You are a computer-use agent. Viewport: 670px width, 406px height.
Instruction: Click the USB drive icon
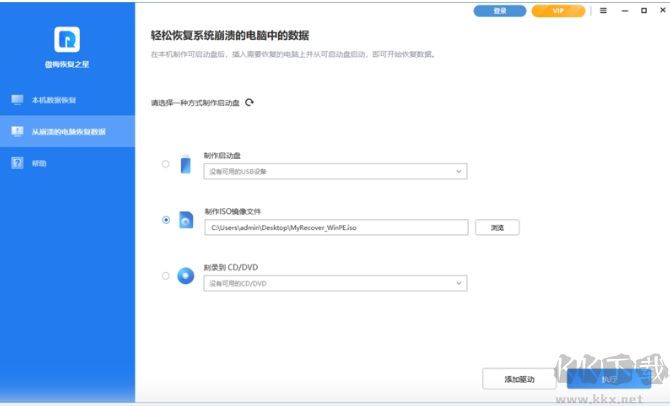186,165
